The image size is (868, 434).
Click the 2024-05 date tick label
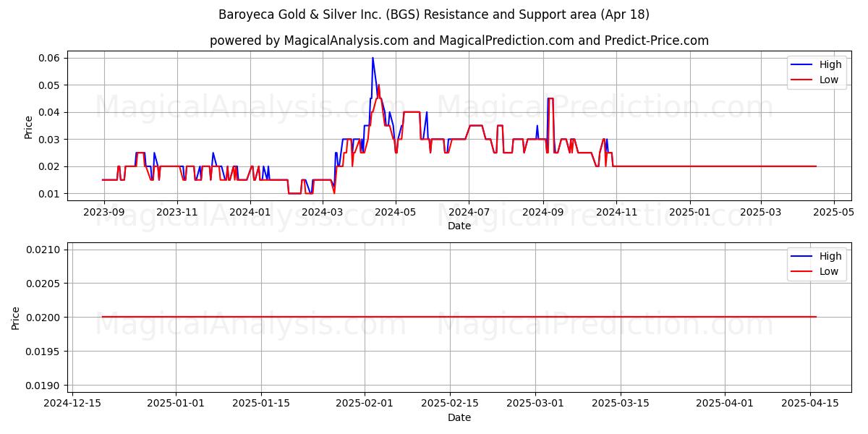(x=396, y=212)
